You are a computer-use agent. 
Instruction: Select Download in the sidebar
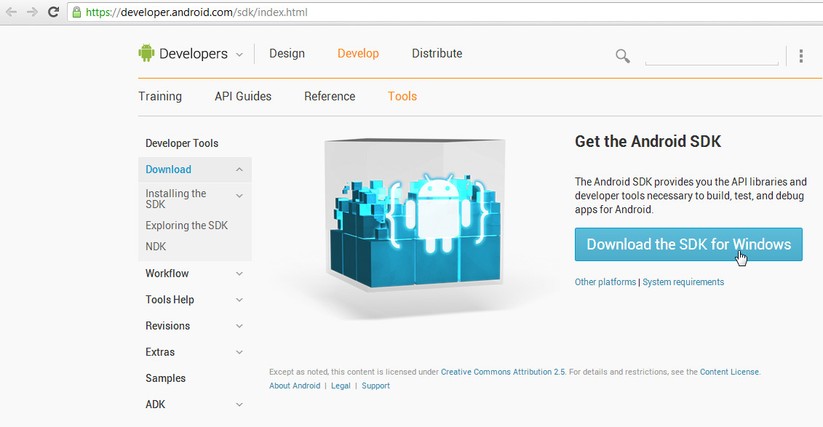pyautogui.click(x=168, y=169)
